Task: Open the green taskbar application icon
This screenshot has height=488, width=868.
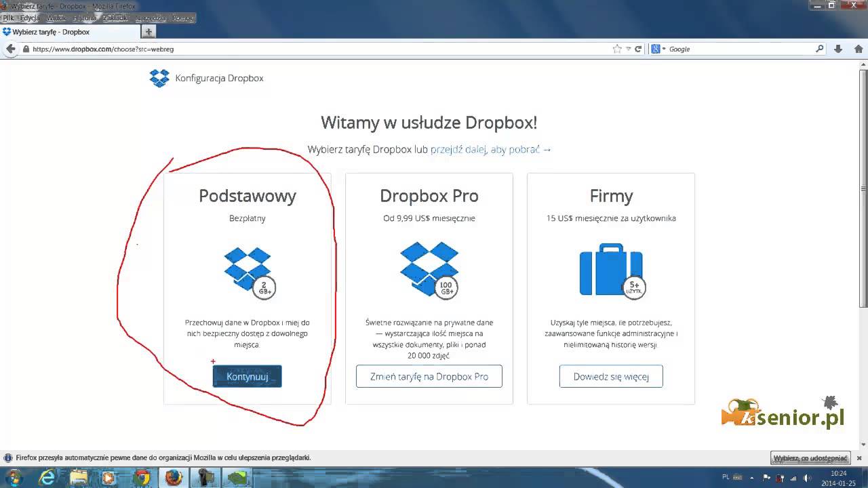Action: click(238, 477)
